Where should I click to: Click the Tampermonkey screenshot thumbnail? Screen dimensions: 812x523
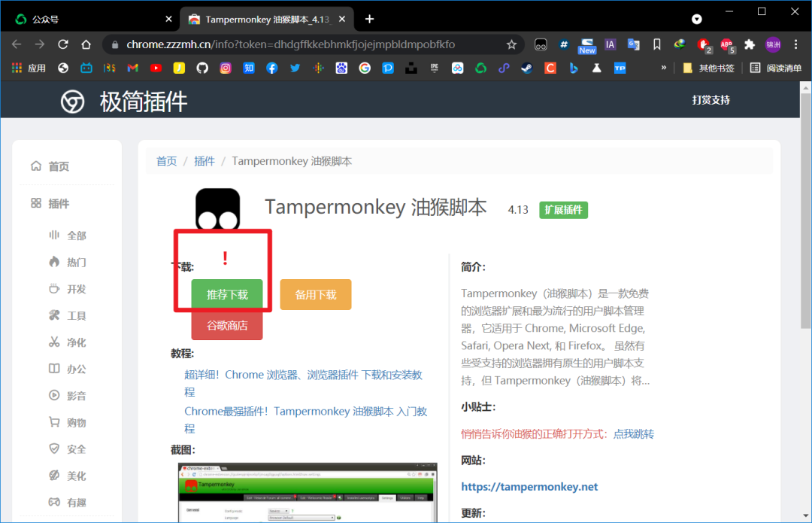pyautogui.click(x=308, y=492)
